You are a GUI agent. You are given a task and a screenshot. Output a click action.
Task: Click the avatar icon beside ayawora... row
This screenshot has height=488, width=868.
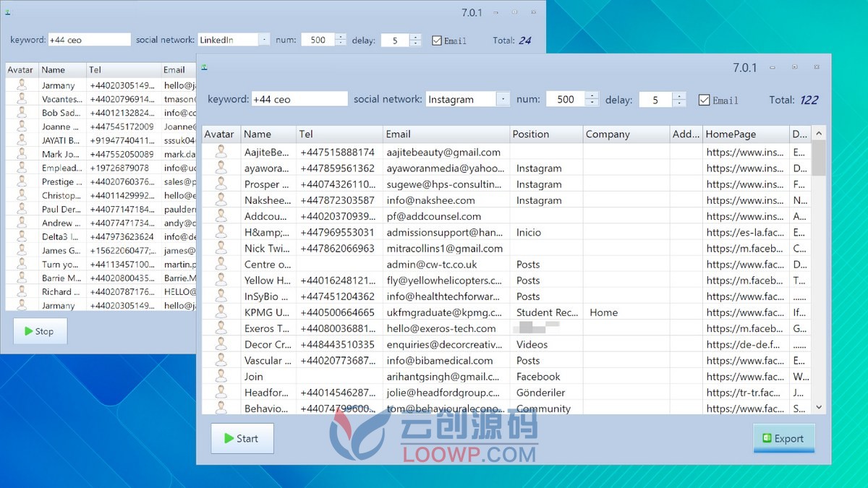point(221,168)
